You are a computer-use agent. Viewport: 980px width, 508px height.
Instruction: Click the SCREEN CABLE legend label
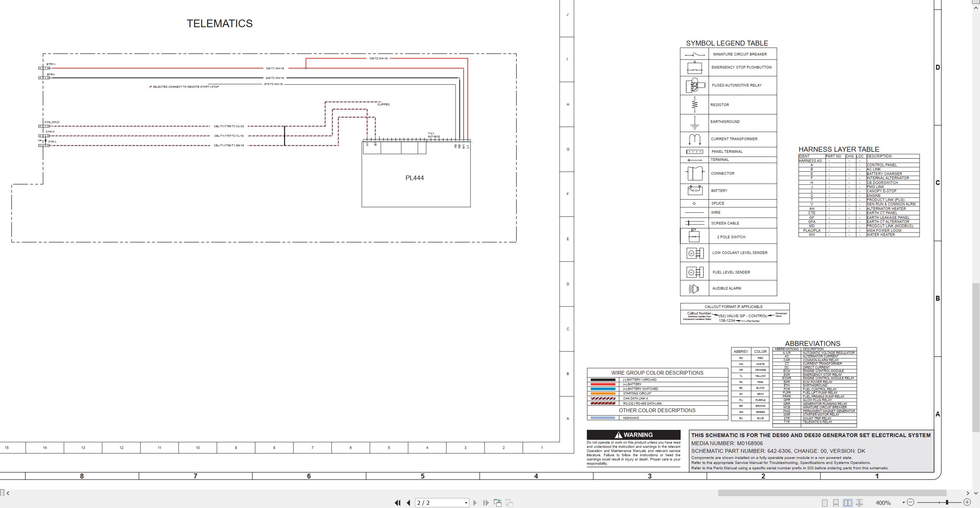point(725,223)
